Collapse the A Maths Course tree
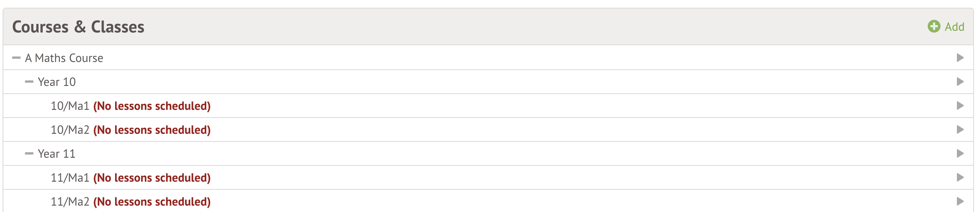This screenshot has width=980, height=212. click(16, 58)
